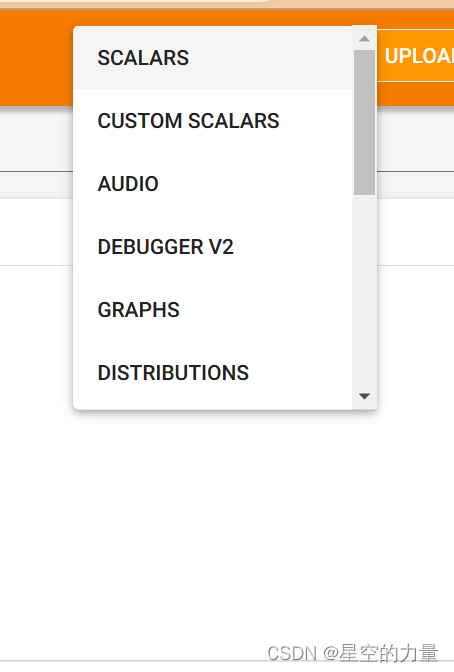This screenshot has width=454, height=672.
Task: Open the AUDIO dashboard option
Action: tap(213, 183)
